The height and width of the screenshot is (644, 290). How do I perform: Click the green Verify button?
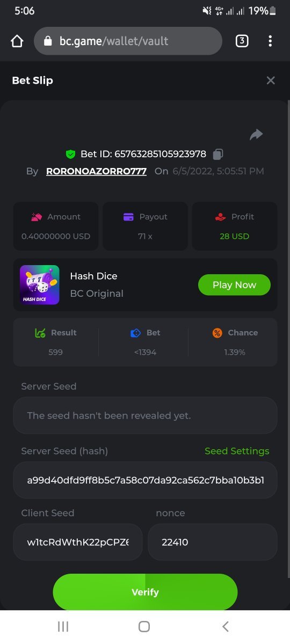click(x=145, y=592)
